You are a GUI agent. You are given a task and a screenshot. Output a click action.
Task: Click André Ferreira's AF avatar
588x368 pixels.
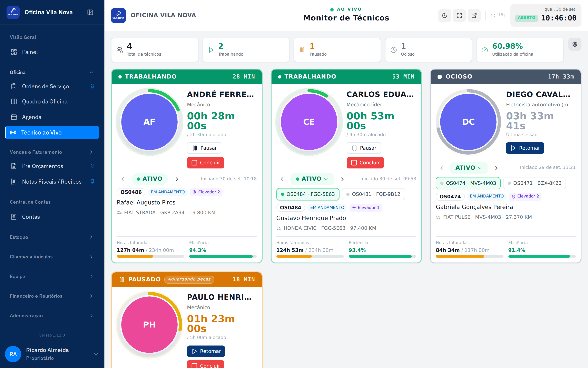[x=149, y=122]
